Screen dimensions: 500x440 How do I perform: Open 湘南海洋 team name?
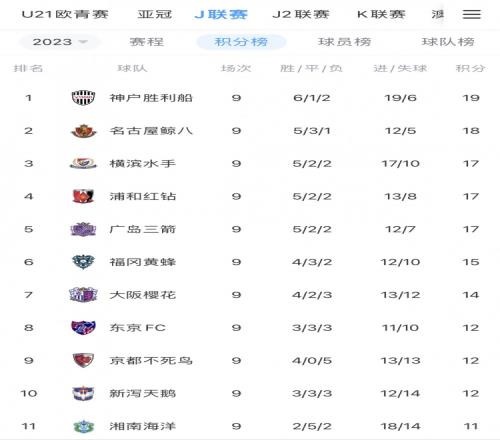point(143,426)
